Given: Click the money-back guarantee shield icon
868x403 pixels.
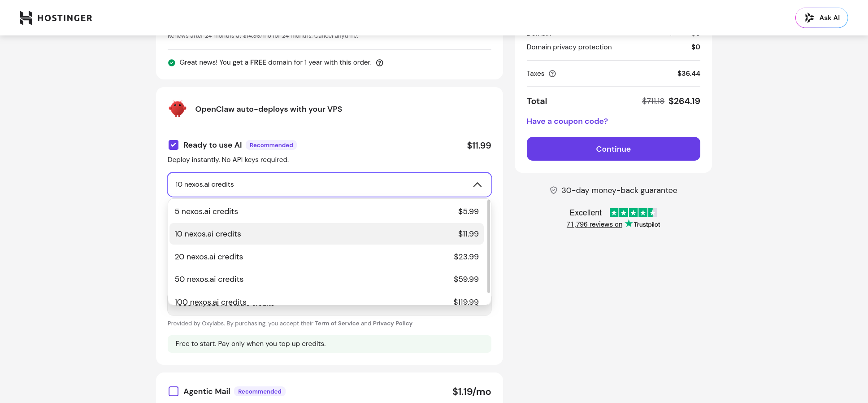Looking at the screenshot, I should point(554,190).
